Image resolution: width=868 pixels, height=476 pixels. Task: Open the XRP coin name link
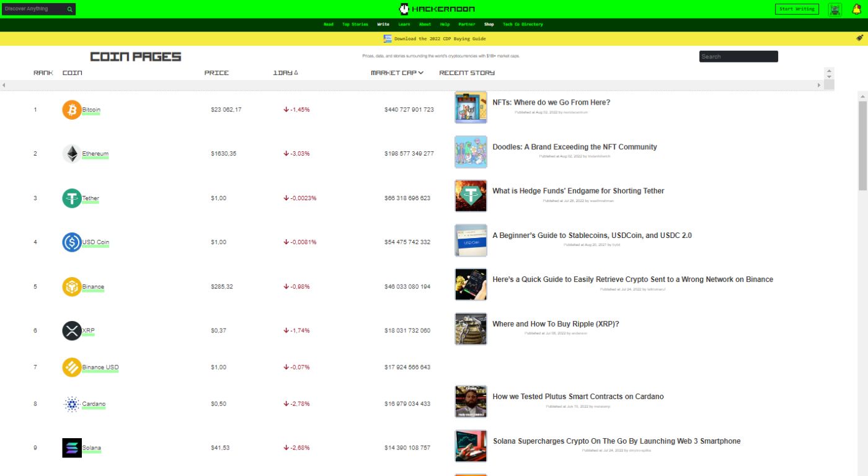point(88,331)
